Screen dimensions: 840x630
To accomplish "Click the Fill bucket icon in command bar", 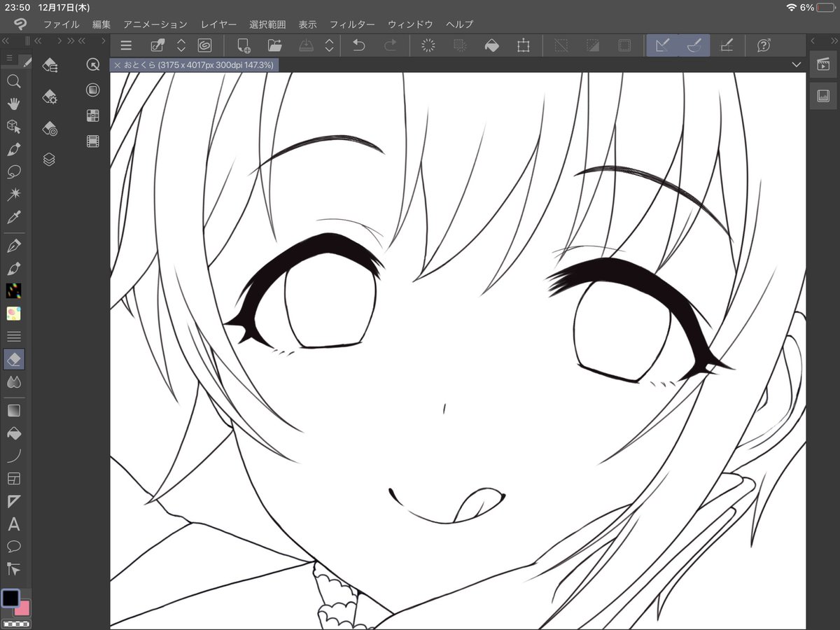I will [x=492, y=46].
